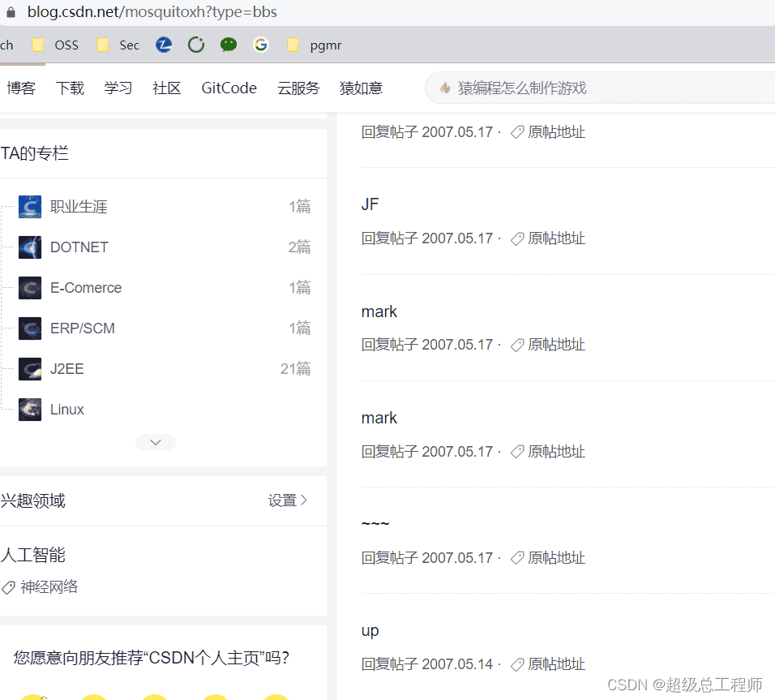Screen dimensions: 775x700
Task: Select 下载 in the top navigation
Action: 70,88
